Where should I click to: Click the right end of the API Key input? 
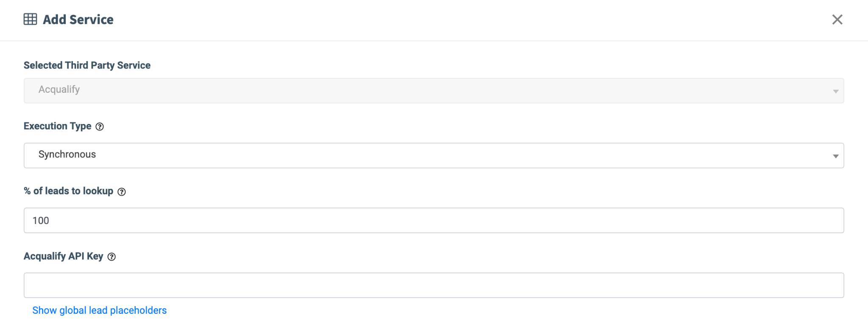(831, 285)
